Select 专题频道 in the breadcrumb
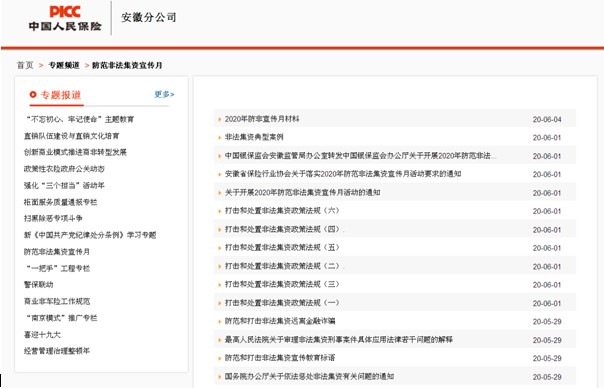Viewport: 604px width, 390px height. point(64,65)
